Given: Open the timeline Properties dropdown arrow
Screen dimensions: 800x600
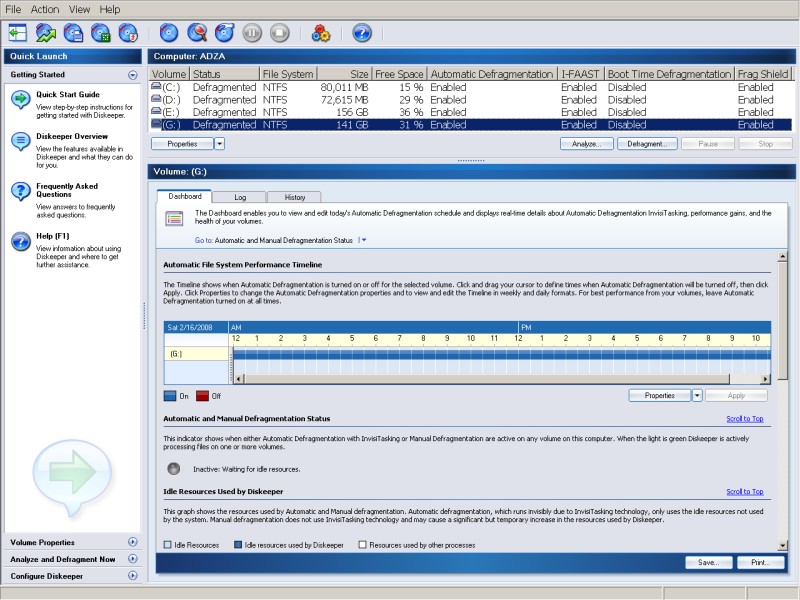Looking at the screenshot, I should [697, 395].
